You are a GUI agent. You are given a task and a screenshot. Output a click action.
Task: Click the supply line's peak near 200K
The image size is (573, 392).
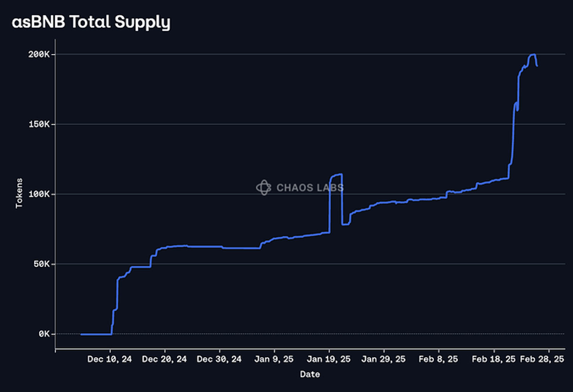533,55
